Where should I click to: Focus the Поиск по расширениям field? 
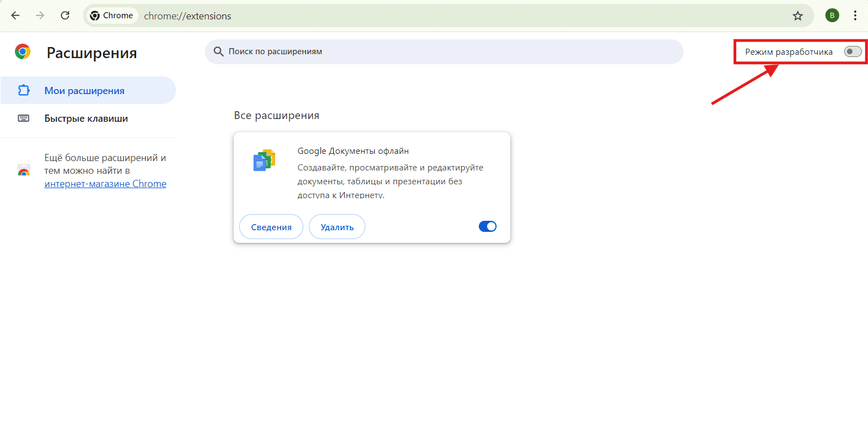pyautogui.click(x=443, y=51)
